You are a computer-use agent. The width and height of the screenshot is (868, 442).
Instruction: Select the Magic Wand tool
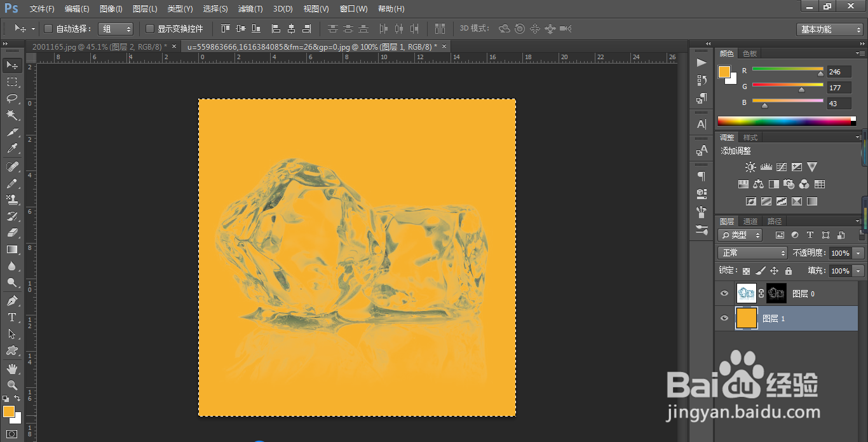tap(12, 114)
